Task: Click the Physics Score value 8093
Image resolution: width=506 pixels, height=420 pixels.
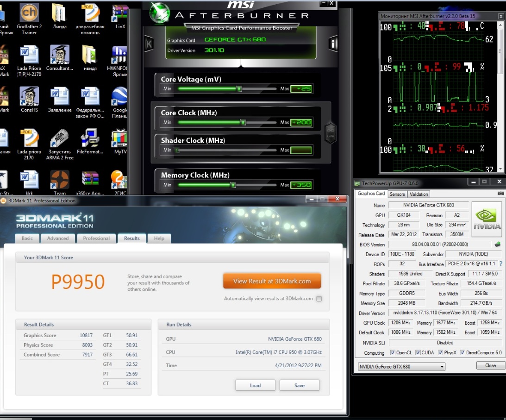Action: pos(87,345)
